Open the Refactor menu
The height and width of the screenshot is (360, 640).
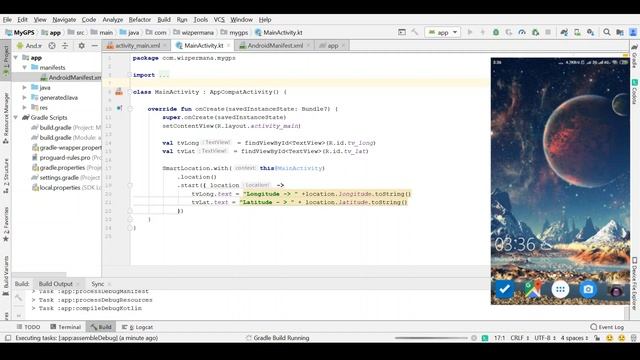tap(140, 20)
